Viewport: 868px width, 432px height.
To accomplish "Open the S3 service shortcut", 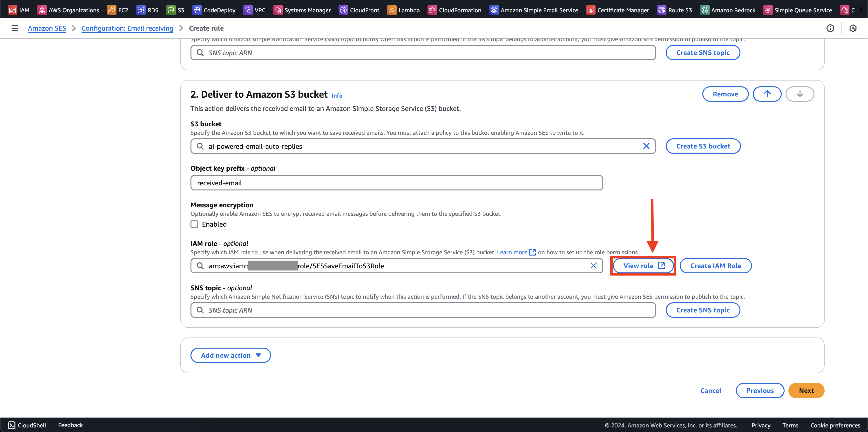I will (175, 10).
